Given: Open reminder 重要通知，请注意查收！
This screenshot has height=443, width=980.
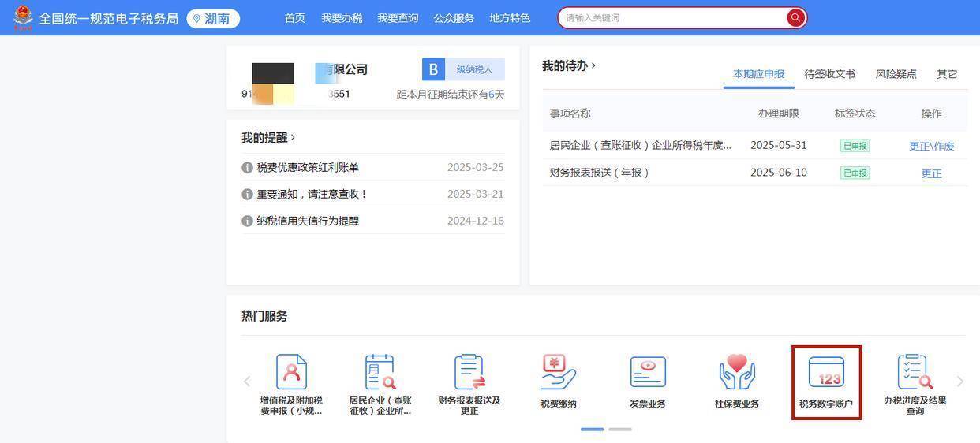Looking at the screenshot, I should click(x=312, y=194).
